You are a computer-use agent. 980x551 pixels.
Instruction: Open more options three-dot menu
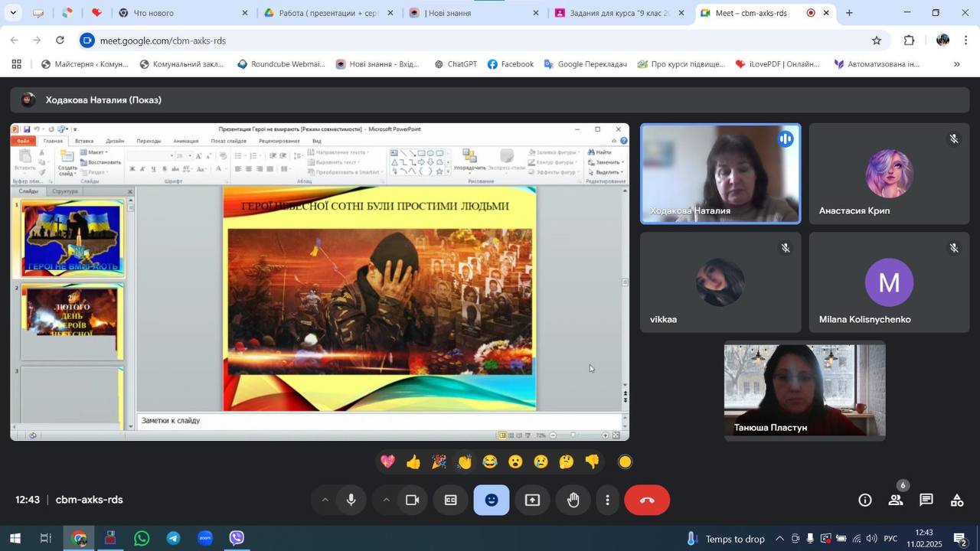click(607, 500)
